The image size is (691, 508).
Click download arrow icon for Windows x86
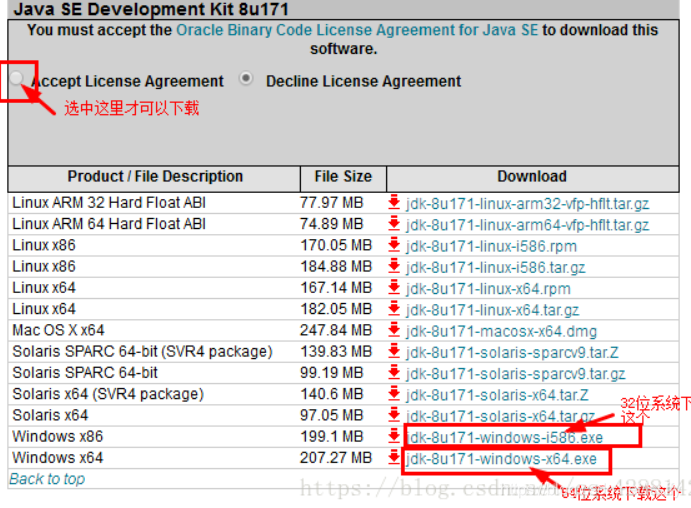(x=394, y=436)
